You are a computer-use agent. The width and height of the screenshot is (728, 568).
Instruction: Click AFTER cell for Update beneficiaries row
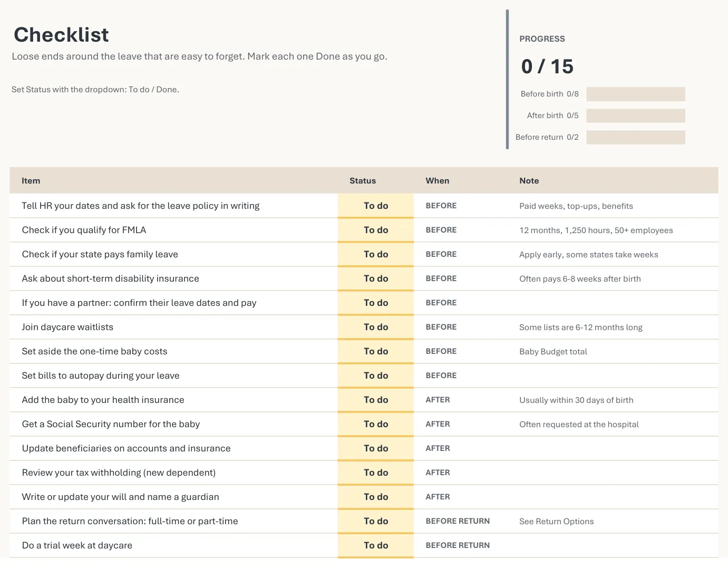438,448
